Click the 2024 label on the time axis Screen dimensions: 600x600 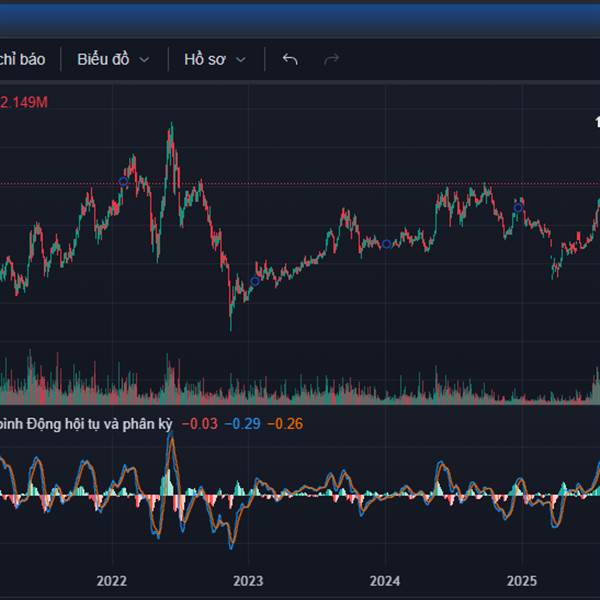(x=384, y=580)
